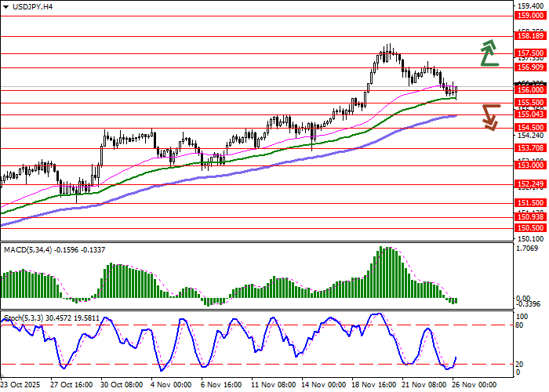Select the 152.249 price level tag
This screenshot has height=392, width=549.
point(530,184)
